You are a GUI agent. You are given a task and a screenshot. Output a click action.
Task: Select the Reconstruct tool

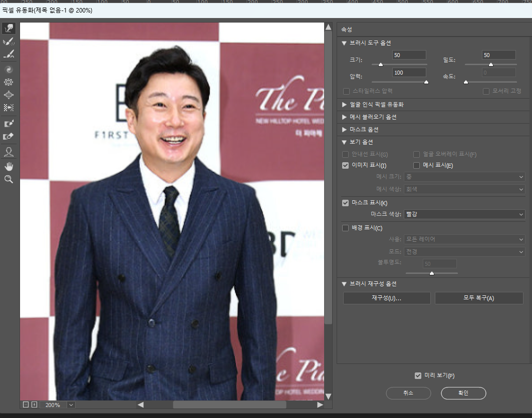click(9, 42)
